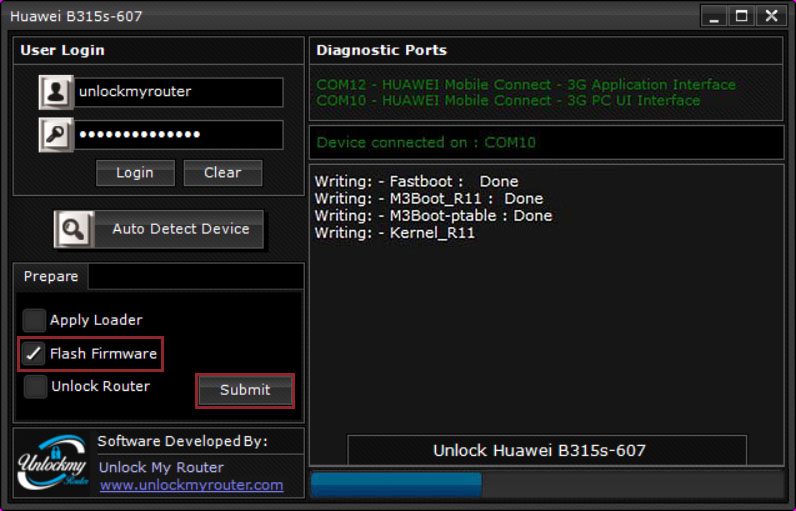Tick the Unlock Router checkbox

35,386
